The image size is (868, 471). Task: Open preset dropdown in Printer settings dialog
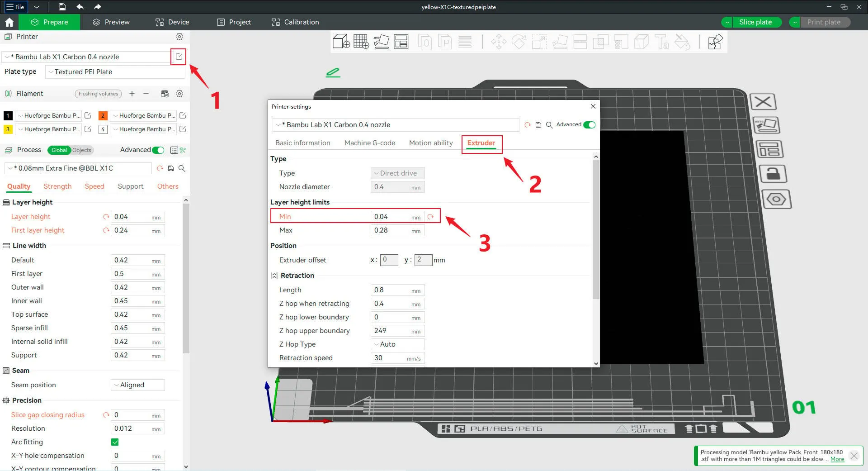pos(396,125)
